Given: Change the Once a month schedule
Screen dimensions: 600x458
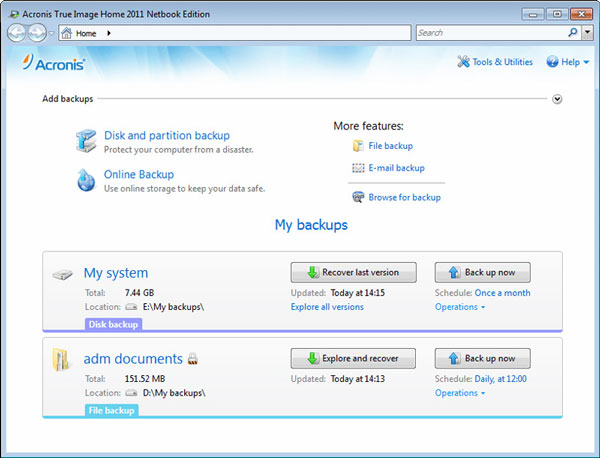Looking at the screenshot, I should [x=502, y=293].
